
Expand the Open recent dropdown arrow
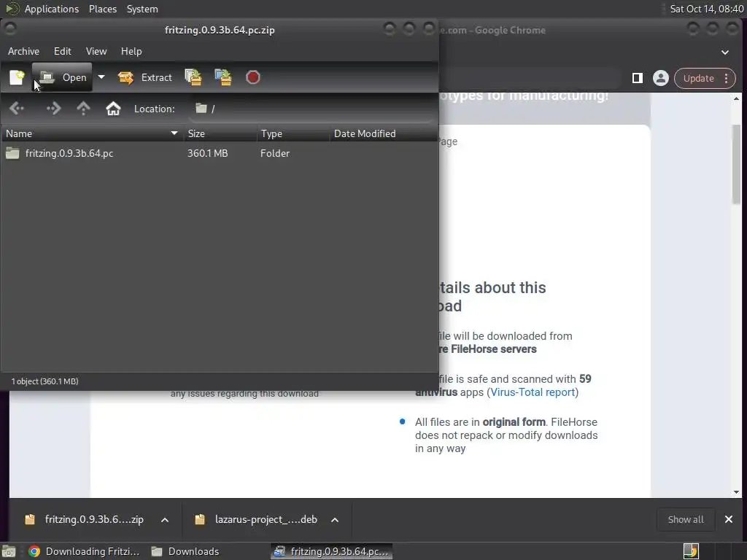coord(101,77)
